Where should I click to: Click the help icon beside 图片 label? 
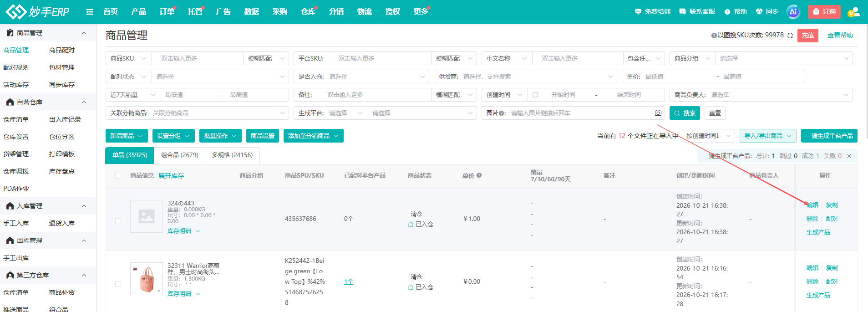pyautogui.click(x=501, y=113)
